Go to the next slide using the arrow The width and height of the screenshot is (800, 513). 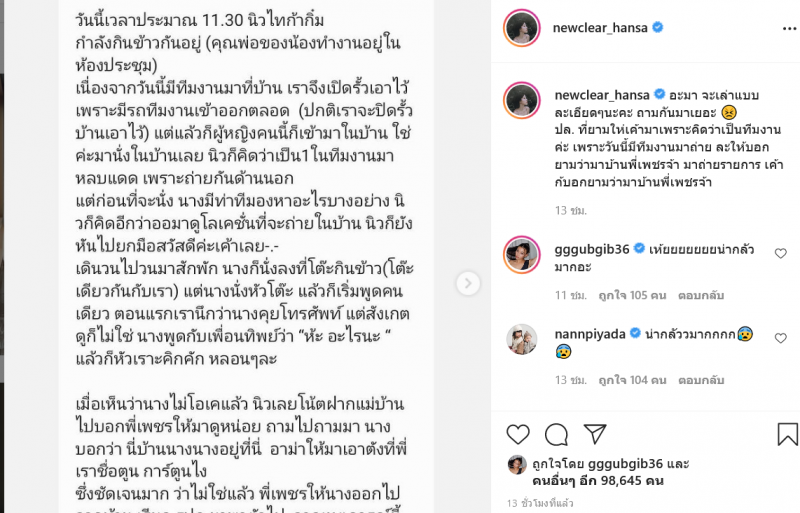point(468,283)
